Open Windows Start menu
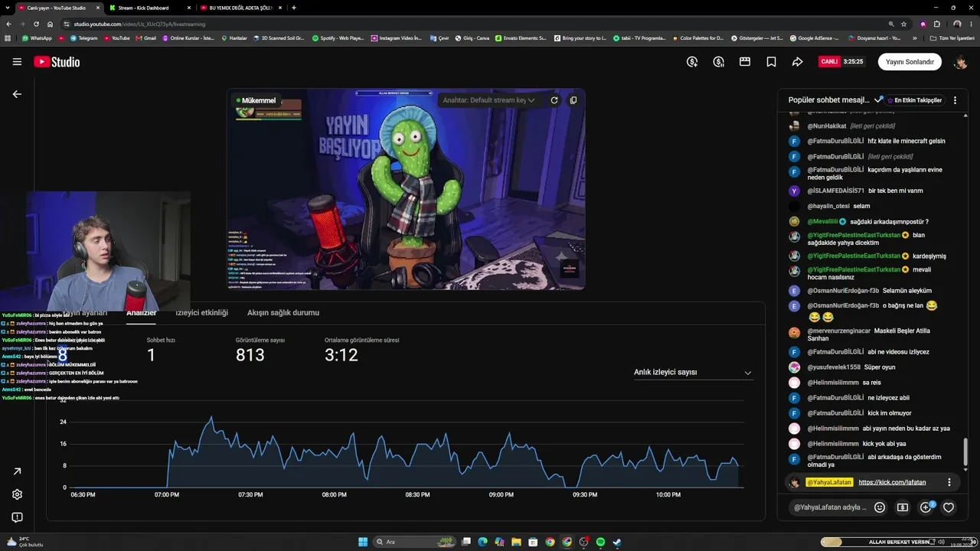 tap(363, 542)
